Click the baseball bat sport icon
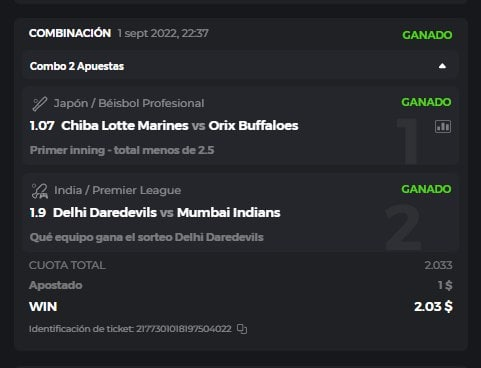Image resolution: width=481 pixels, height=368 pixels. click(x=39, y=104)
